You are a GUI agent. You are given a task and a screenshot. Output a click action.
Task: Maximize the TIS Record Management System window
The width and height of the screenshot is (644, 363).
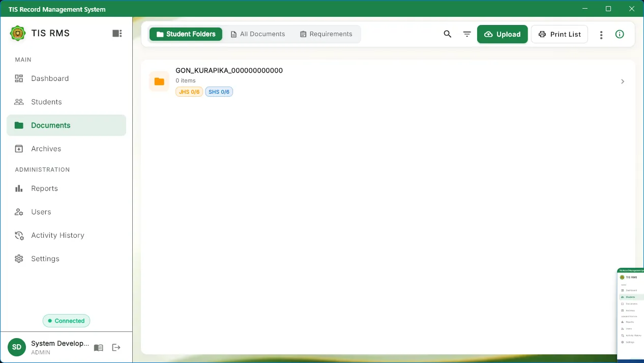point(608,9)
